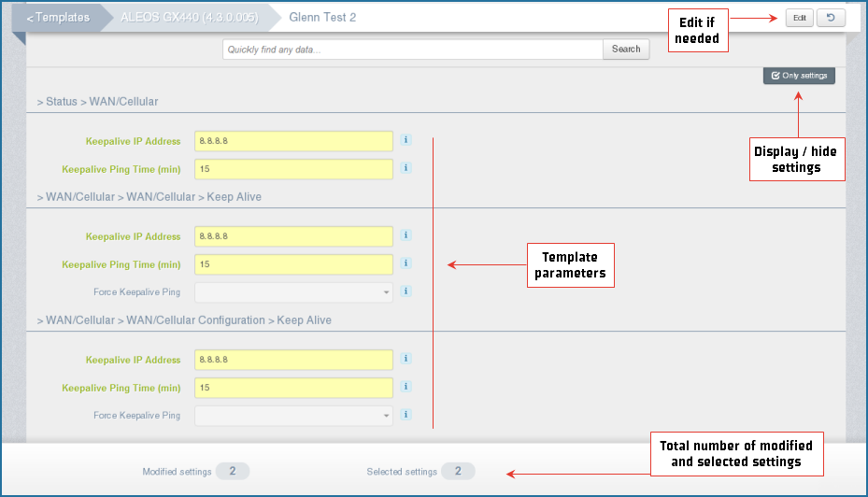The height and width of the screenshot is (497, 868).
Task: Click info icon beside WAN/Cellular Keepalive Ping Time
Action: tap(406, 263)
